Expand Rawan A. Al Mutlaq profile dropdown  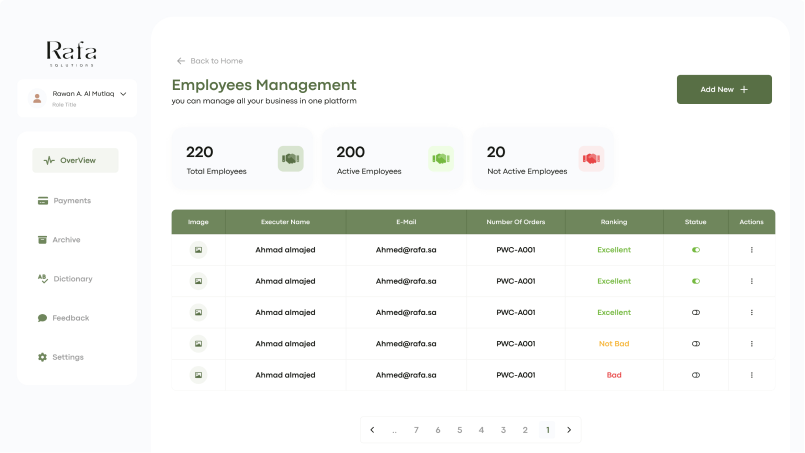click(x=123, y=94)
